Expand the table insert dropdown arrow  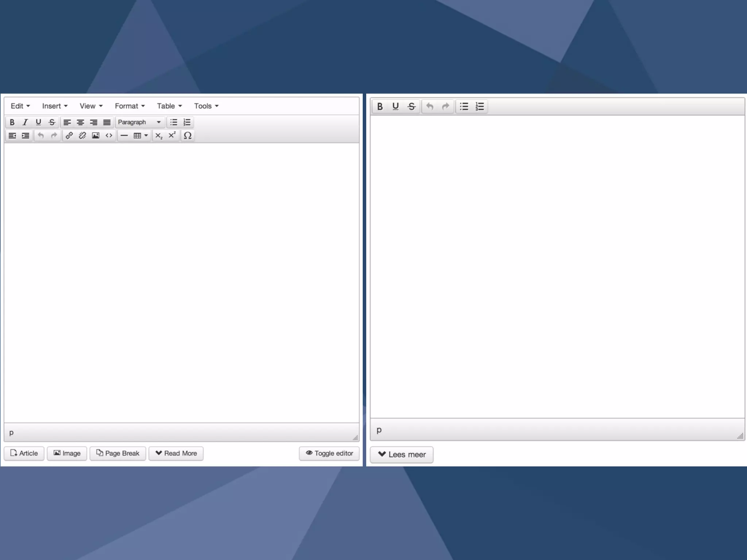146,136
